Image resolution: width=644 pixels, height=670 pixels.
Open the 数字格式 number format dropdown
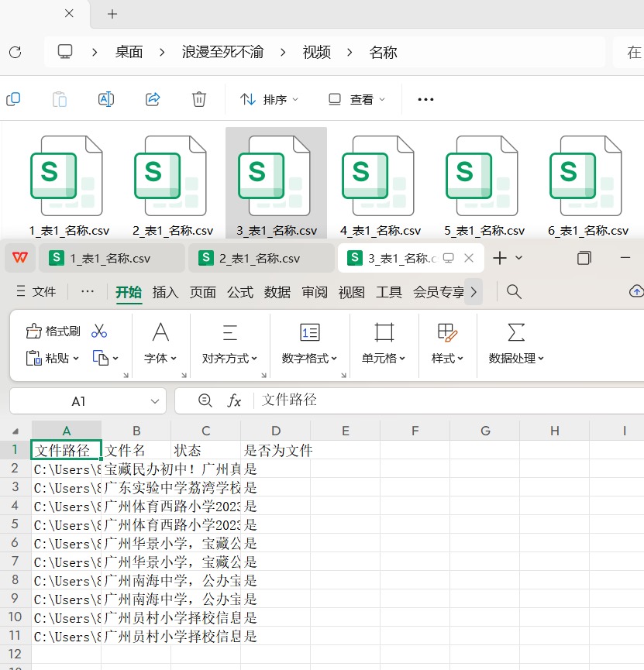309,358
